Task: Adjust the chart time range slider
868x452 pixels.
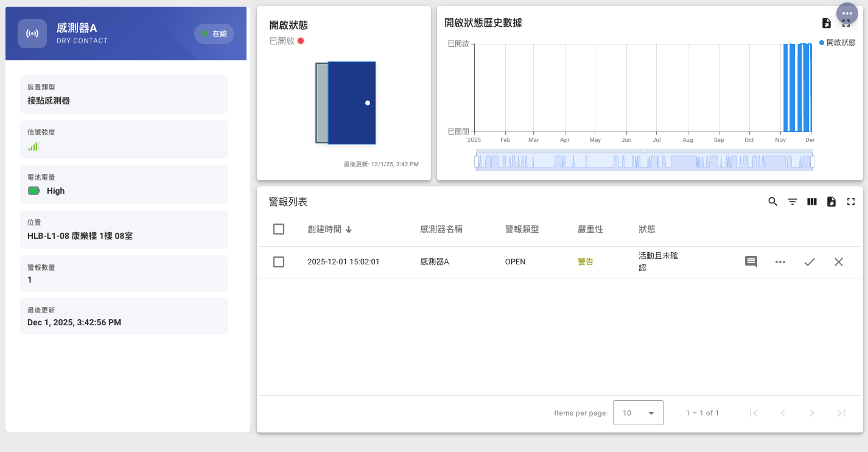Action: [x=643, y=160]
